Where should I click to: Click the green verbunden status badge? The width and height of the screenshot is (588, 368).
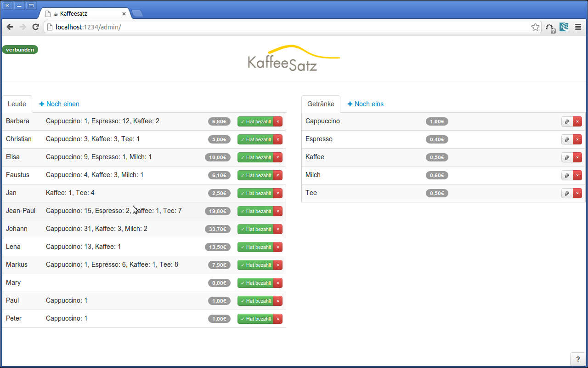pos(20,50)
